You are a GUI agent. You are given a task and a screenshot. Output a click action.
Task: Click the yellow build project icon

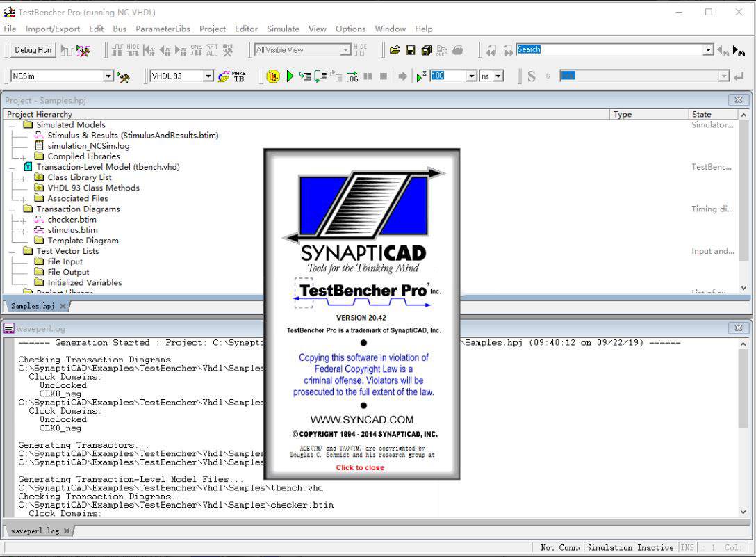[x=273, y=76]
